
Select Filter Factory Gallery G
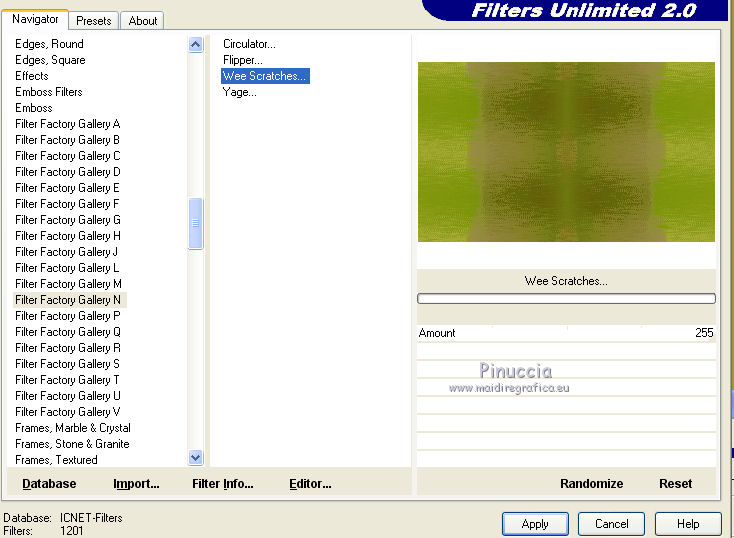pos(68,220)
